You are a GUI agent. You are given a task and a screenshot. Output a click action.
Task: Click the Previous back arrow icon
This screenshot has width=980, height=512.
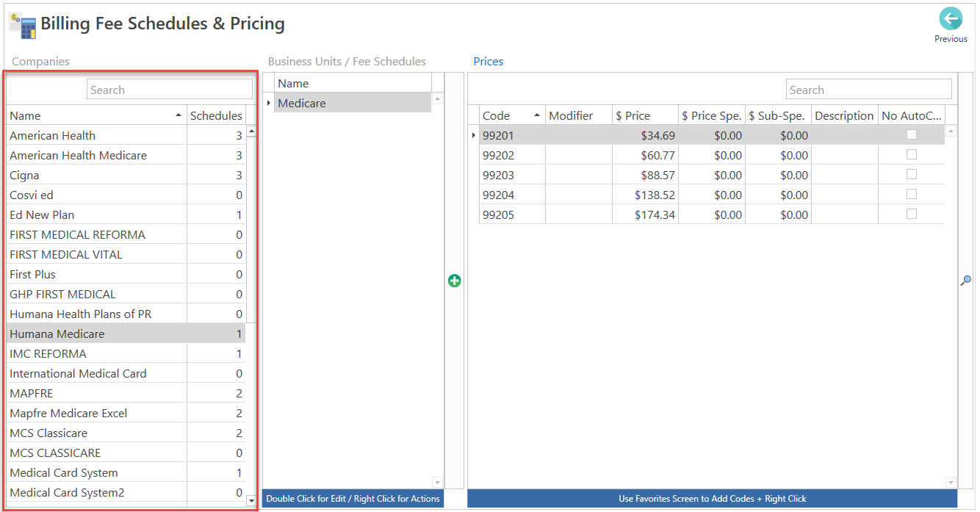951,19
